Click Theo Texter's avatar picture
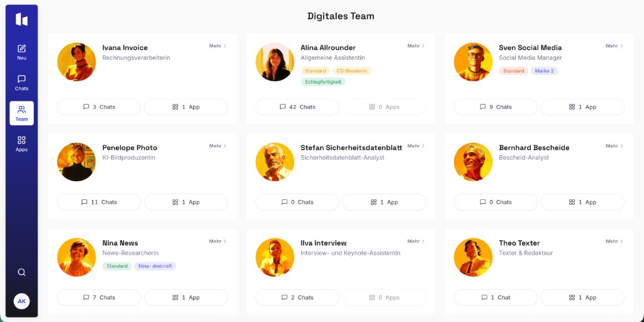 point(473,257)
